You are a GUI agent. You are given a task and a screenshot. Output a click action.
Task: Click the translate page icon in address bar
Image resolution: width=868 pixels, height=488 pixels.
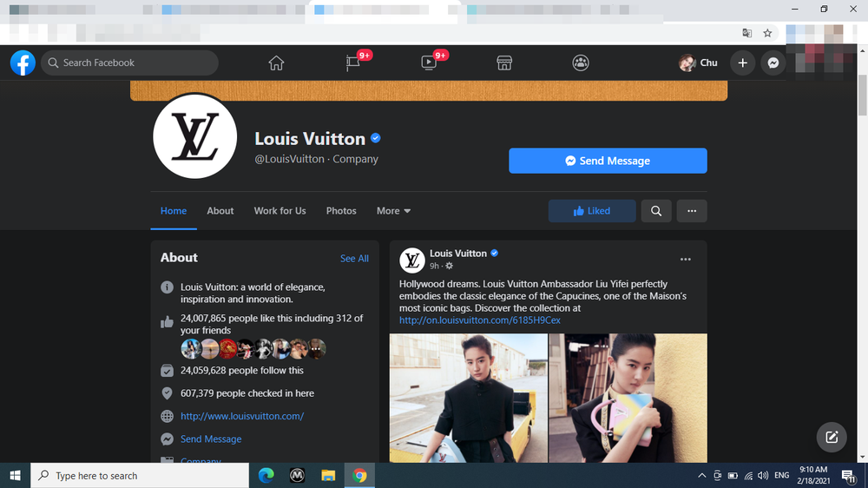746,33
